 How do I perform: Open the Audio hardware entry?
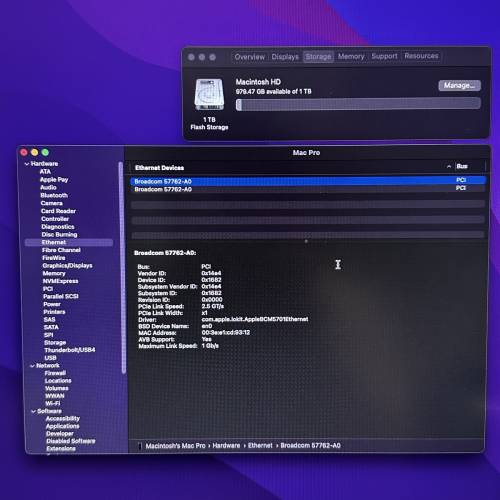[x=48, y=187]
